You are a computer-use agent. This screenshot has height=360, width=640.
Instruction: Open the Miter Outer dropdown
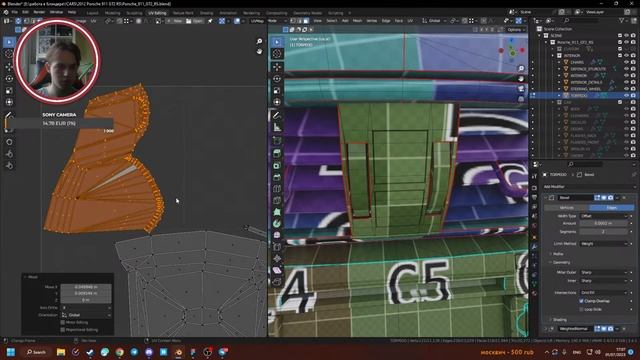(604, 272)
